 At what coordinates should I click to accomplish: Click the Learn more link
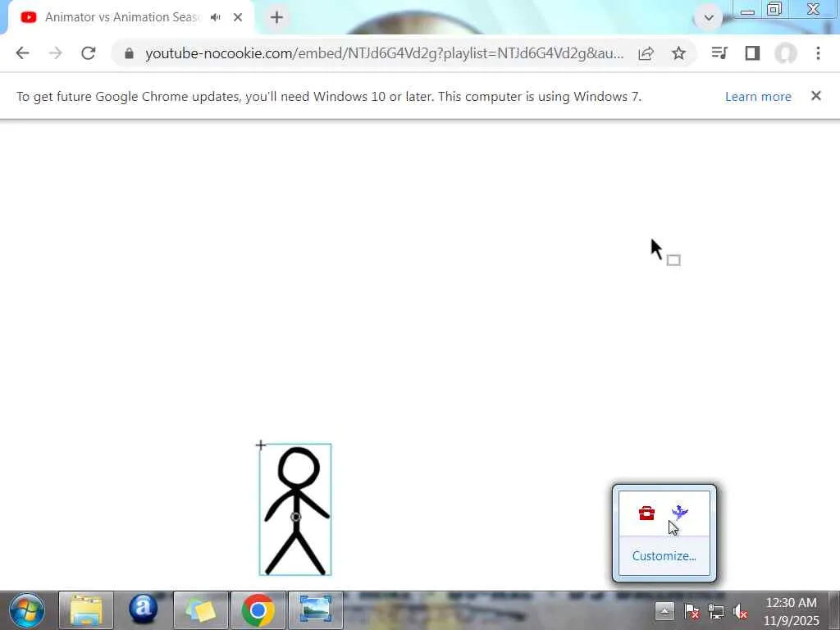click(x=758, y=97)
